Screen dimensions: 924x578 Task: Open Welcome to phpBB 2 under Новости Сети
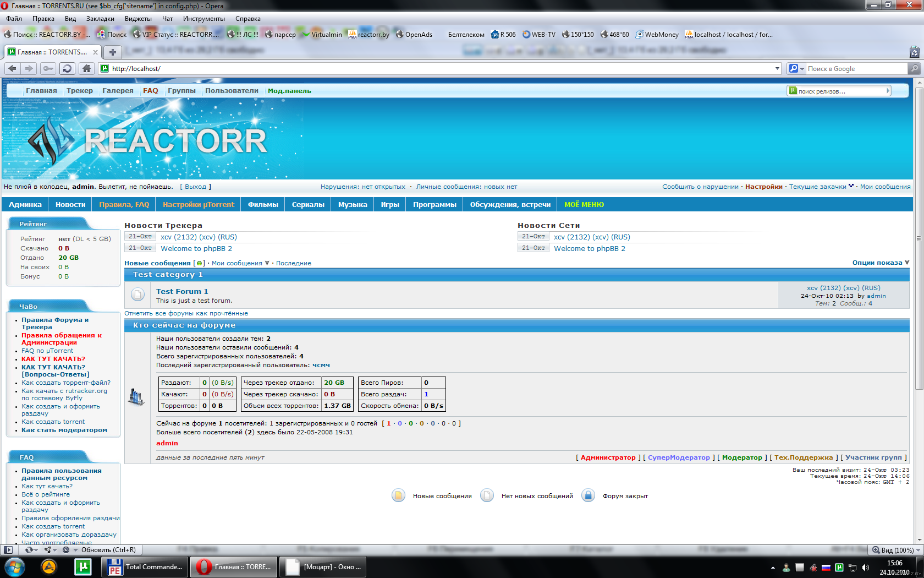(590, 248)
